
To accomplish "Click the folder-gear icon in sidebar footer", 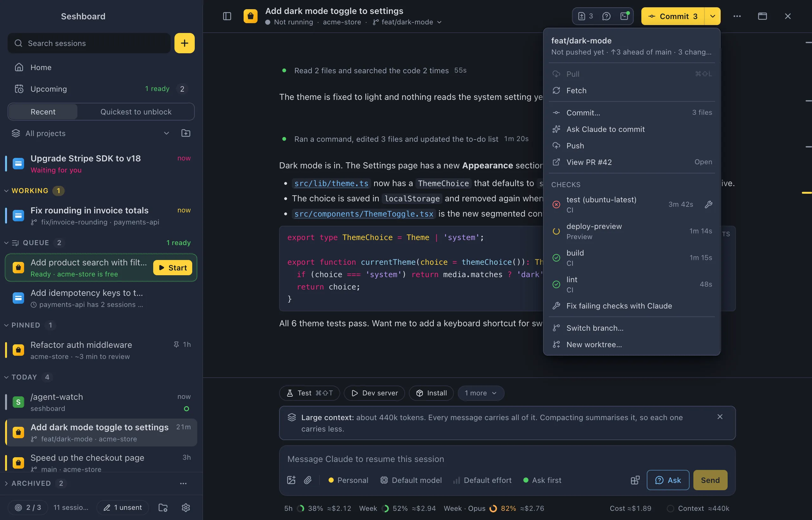I will pyautogui.click(x=163, y=508).
